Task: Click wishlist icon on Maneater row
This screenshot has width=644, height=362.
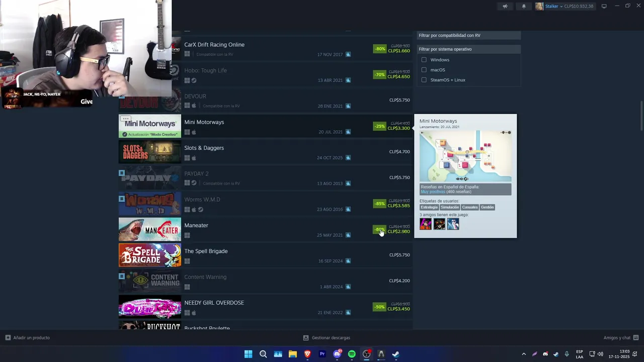Action: pos(348,235)
